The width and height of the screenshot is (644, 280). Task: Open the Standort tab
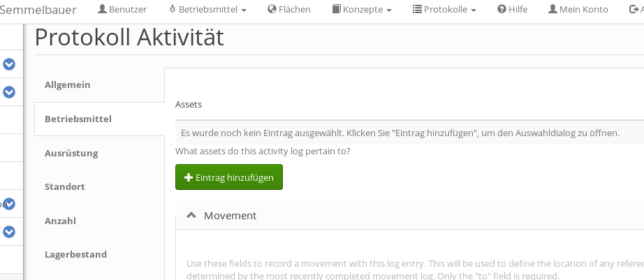click(65, 186)
